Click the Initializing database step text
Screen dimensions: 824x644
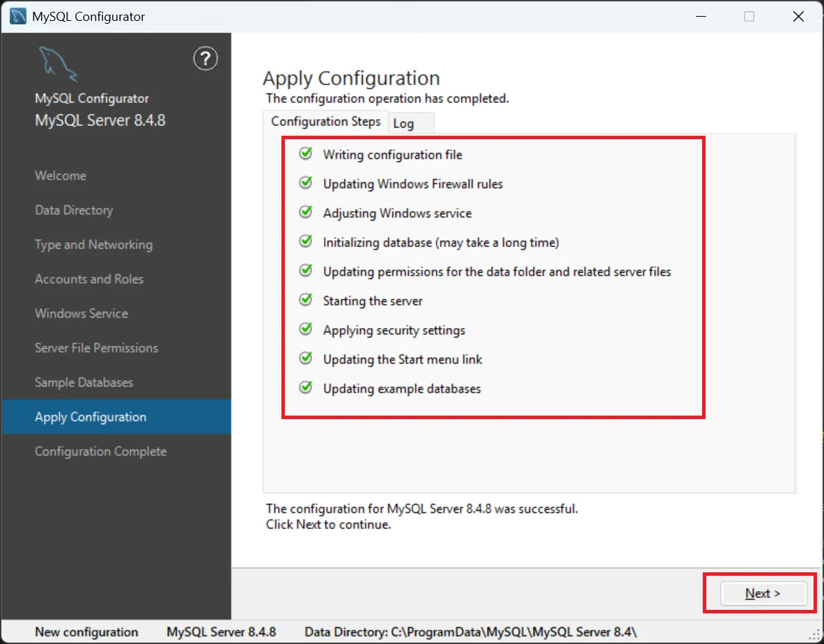[440, 242]
